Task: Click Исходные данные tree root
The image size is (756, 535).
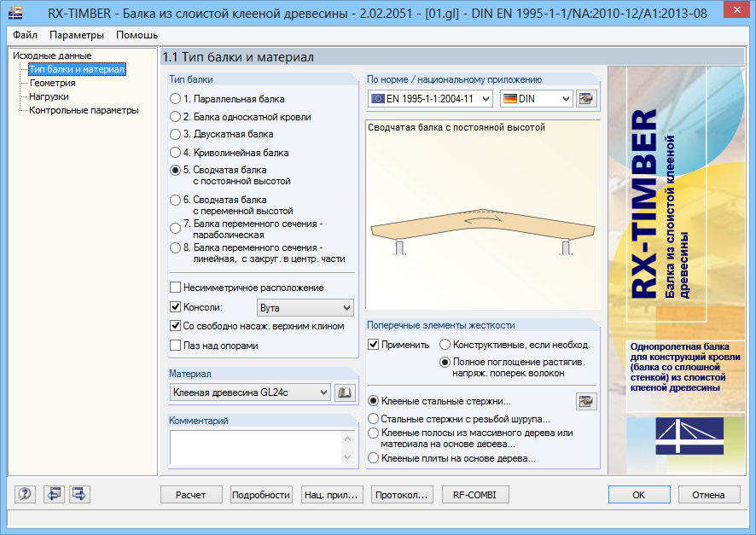Action: click(52, 55)
